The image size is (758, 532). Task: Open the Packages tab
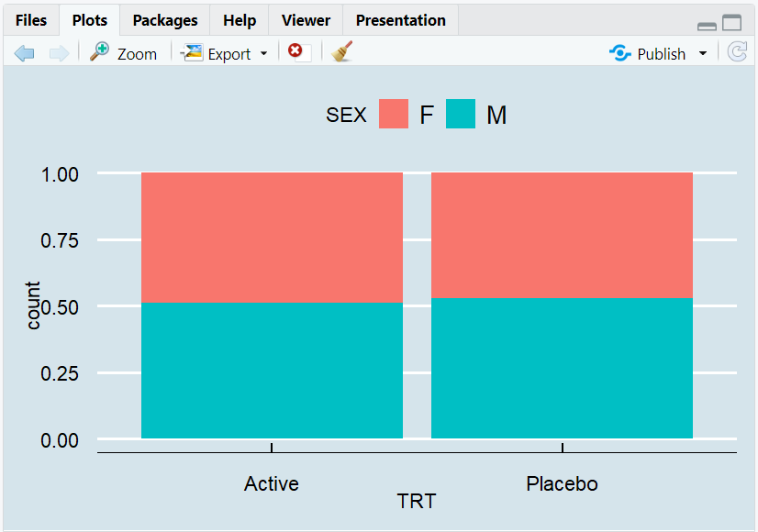tap(164, 19)
